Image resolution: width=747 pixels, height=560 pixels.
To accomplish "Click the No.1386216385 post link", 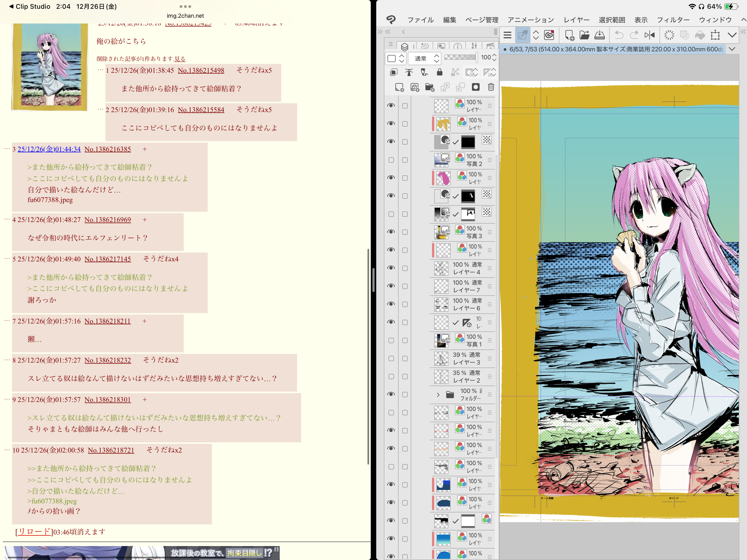I will click(x=107, y=149).
